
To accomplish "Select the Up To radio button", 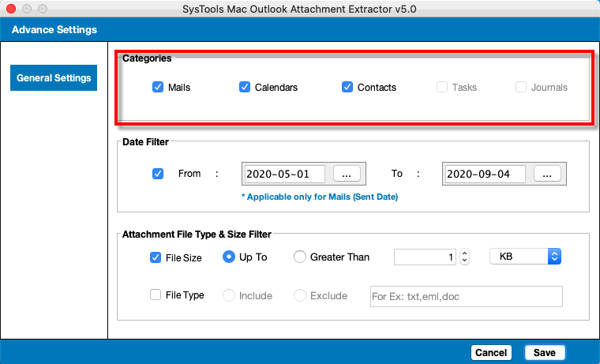I will pyautogui.click(x=228, y=257).
